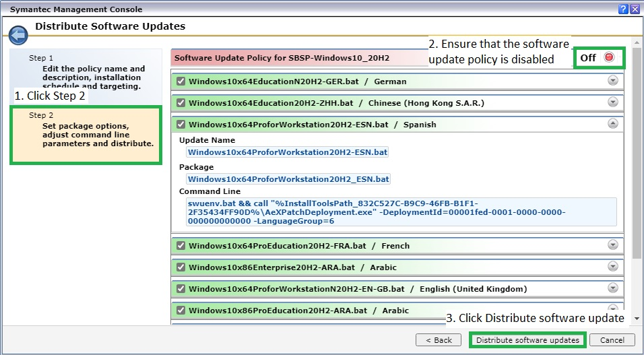Expand the Chinese (Hong Kong S.A.R.) row

(x=613, y=102)
